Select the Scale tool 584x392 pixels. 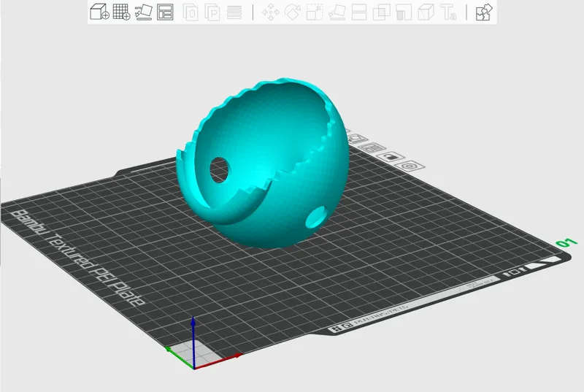click(x=315, y=12)
